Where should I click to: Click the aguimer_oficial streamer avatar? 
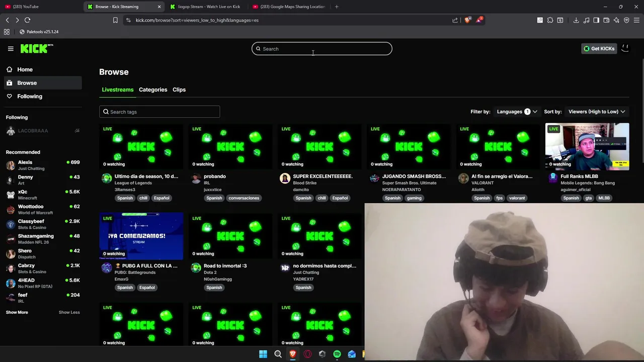click(x=553, y=177)
